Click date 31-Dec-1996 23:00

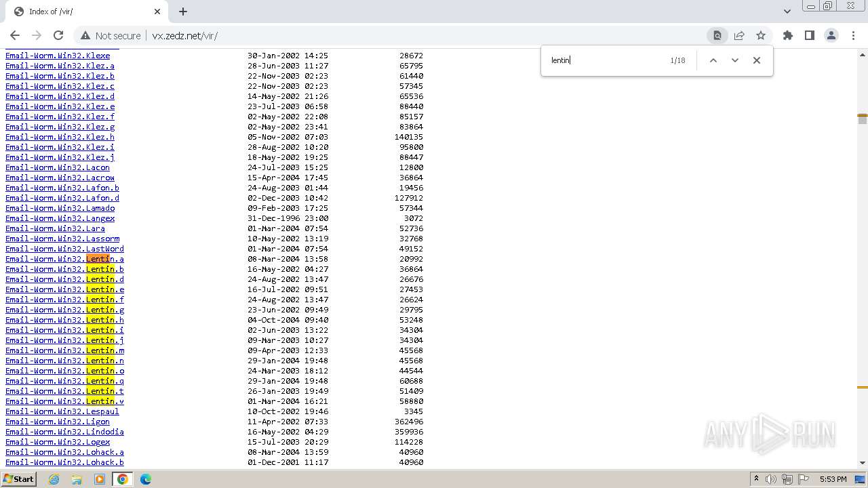(x=288, y=218)
